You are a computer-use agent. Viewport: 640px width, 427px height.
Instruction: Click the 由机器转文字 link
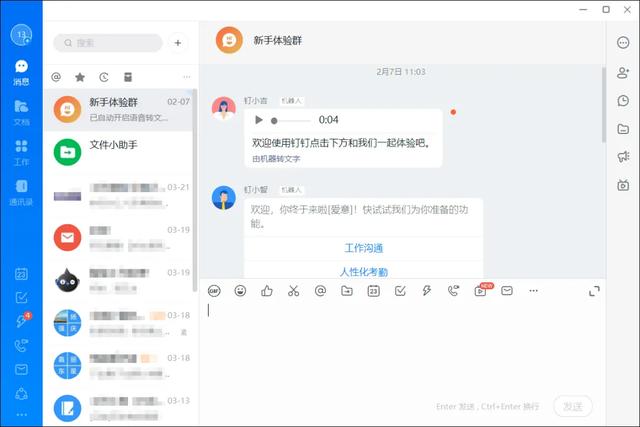pos(276,159)
